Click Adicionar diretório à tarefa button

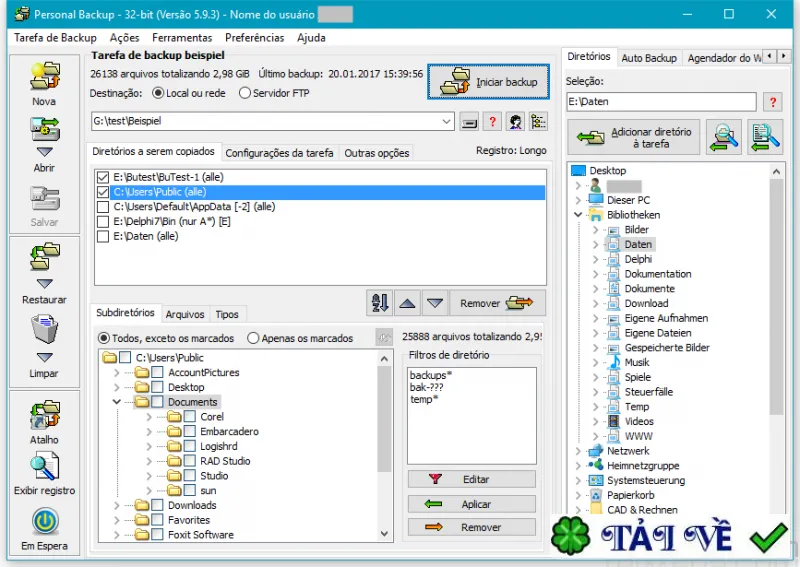(x=634, y=137)
